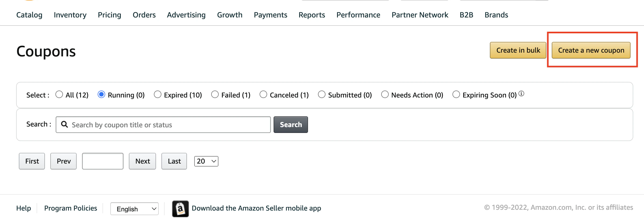Screen dimensions: 644x224
Task: Open the results-per-page 20 dropdown
Action: pyautogui.click(x=206, y=161)
